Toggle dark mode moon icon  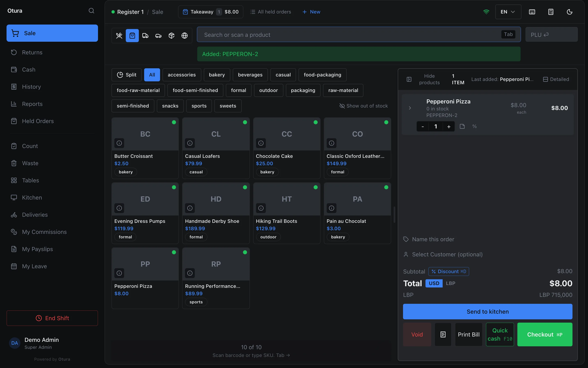(570, 12)
